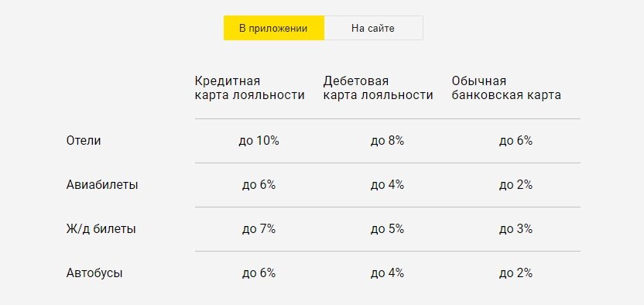Click the "Обычная банковская карта" column header
Image resolution: width=644 pixels, height=305 pixels.
[x=506, y=87]
